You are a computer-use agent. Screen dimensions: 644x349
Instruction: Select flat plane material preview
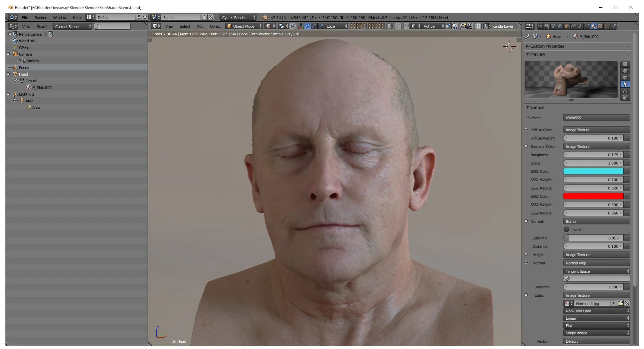(x=625, y=64)
